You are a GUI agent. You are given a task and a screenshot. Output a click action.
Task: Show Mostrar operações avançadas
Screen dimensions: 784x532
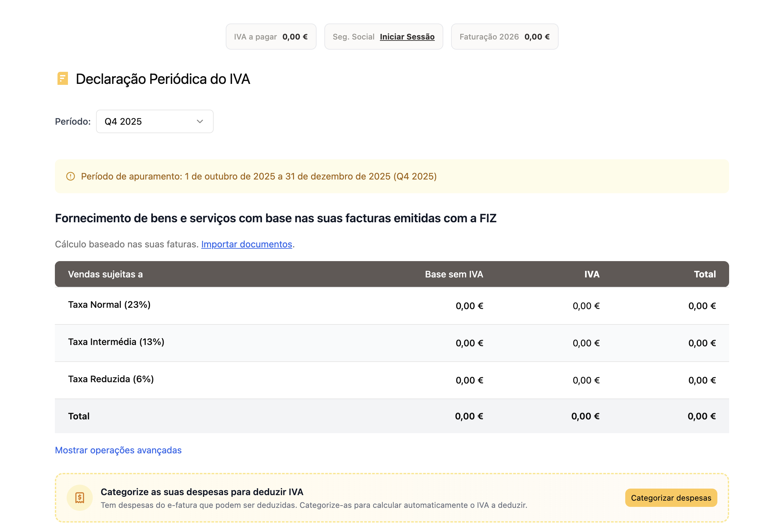click(118, 450)
